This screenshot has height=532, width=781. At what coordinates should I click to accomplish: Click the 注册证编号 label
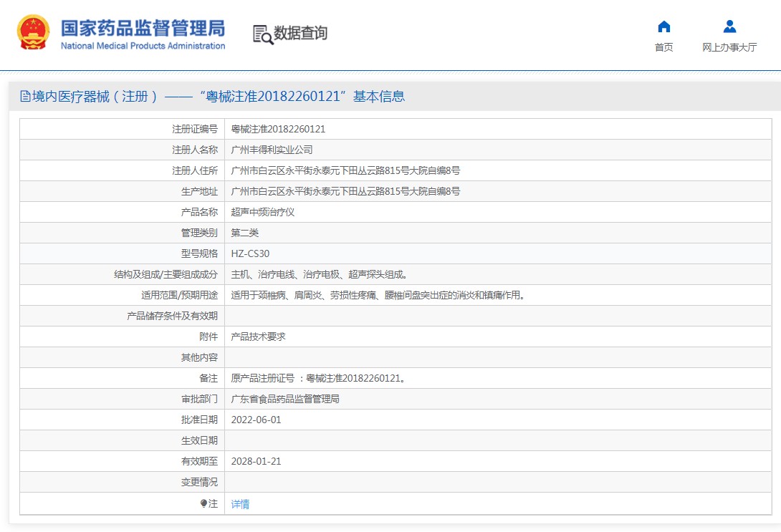pos(195,130)
